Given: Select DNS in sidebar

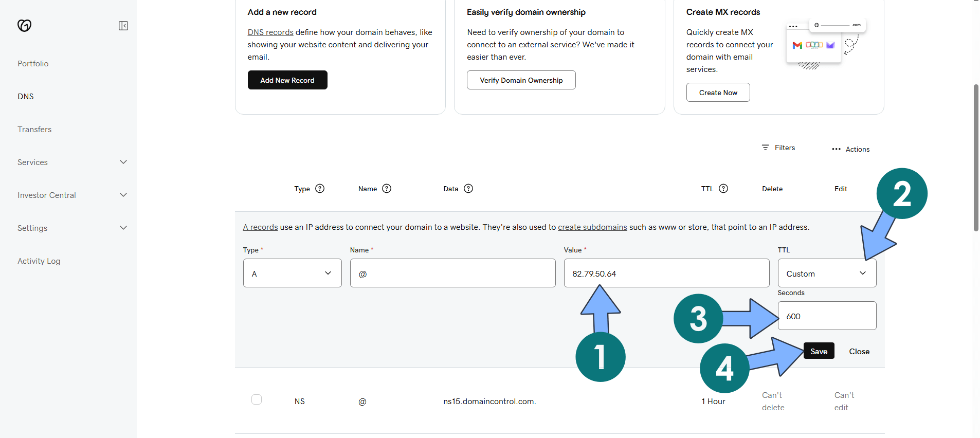Looking at the screenshot, I should pos(26,97).
